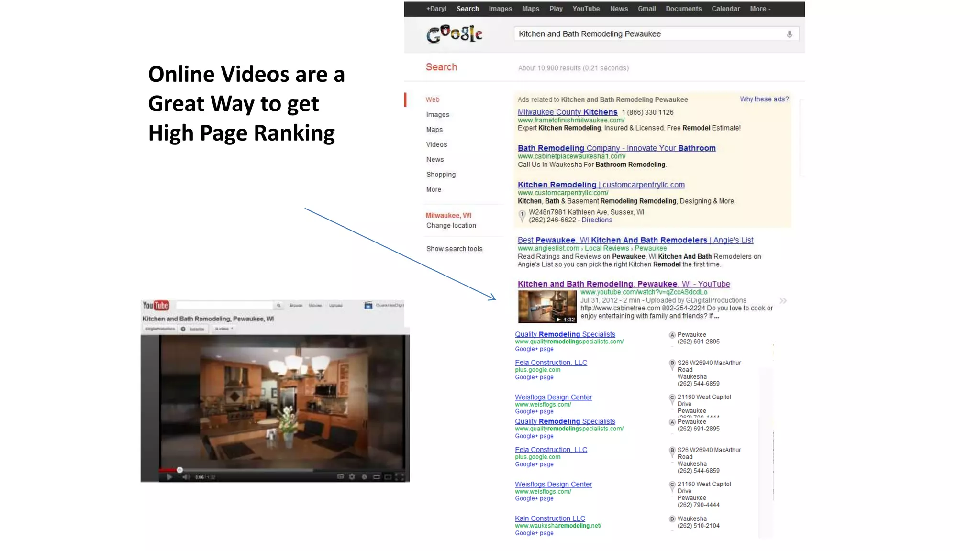Open +Daryl in the Google bar
980x551 pixels.
(x=436, y=9)
